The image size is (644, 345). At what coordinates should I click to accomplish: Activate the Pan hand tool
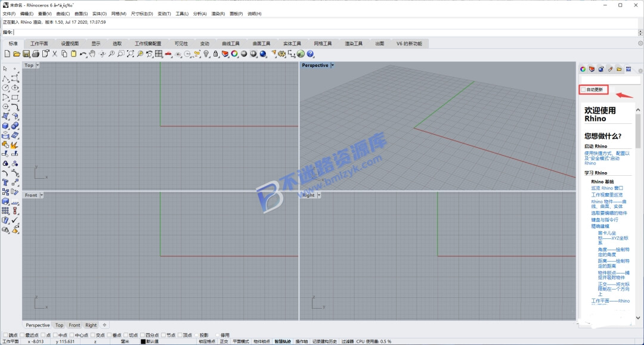(92, 54)
